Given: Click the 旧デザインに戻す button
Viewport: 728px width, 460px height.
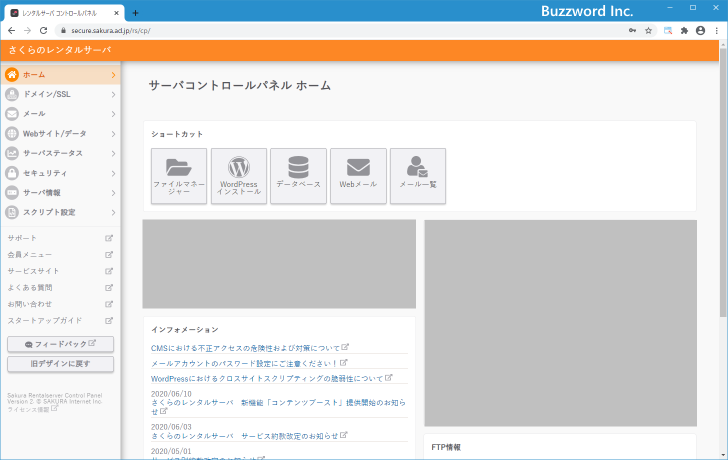Looking at the screenshot, I should (60, 364).
